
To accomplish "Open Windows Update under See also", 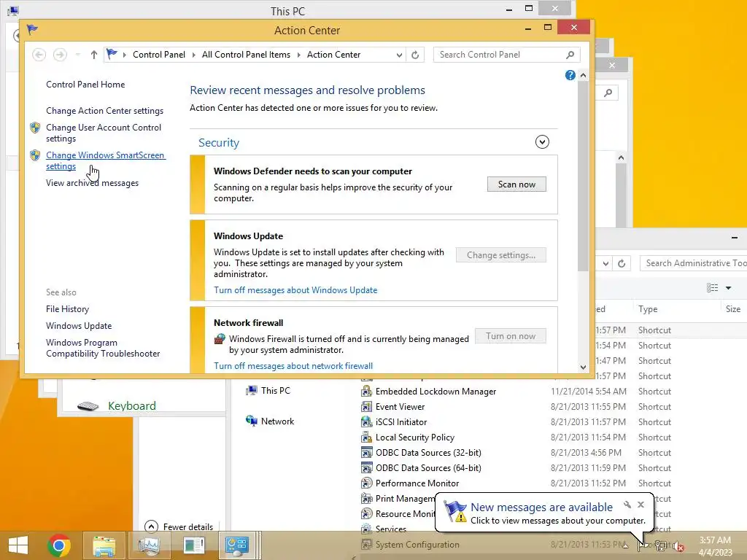I will pyautogui.click(x=79, y=326).
